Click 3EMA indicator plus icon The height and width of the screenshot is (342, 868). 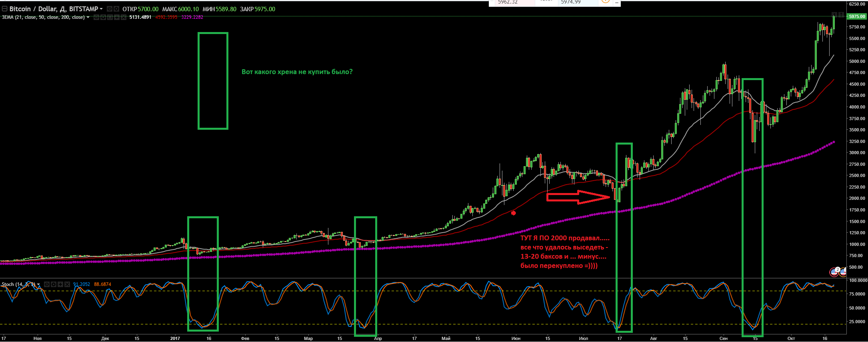pos(117,17)
